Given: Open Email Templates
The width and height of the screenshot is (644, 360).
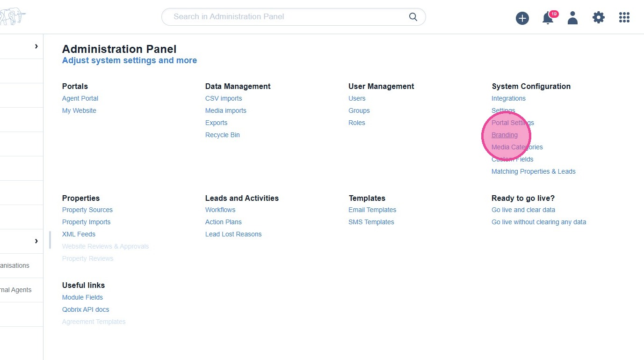Looking at the screenshot, I should [372, 210].
